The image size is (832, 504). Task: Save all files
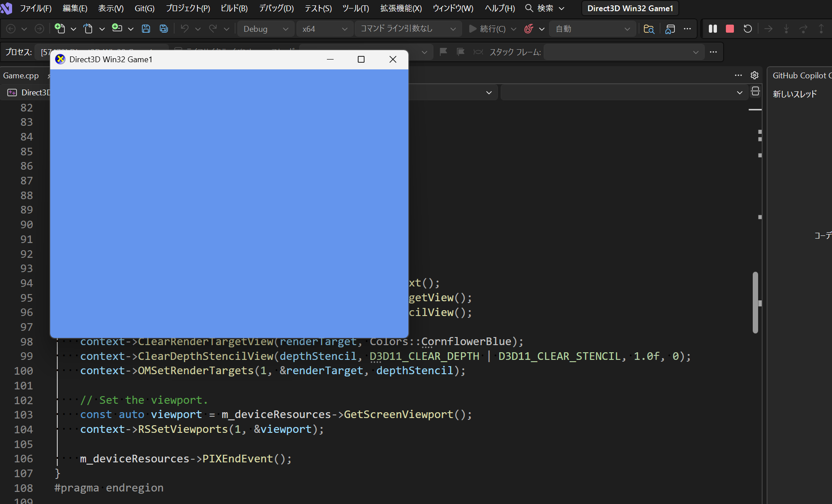(x=164, y=29)
